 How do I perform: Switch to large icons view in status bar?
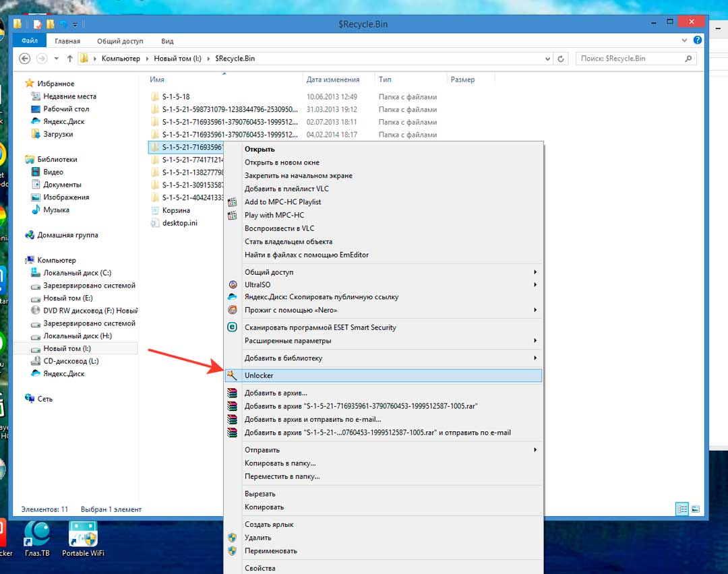point(695,509)
